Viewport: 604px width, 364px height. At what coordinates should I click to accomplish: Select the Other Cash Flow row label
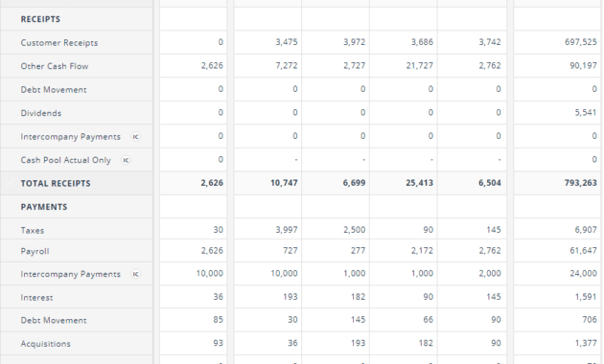pyautogui.click(x=55, y=66)
